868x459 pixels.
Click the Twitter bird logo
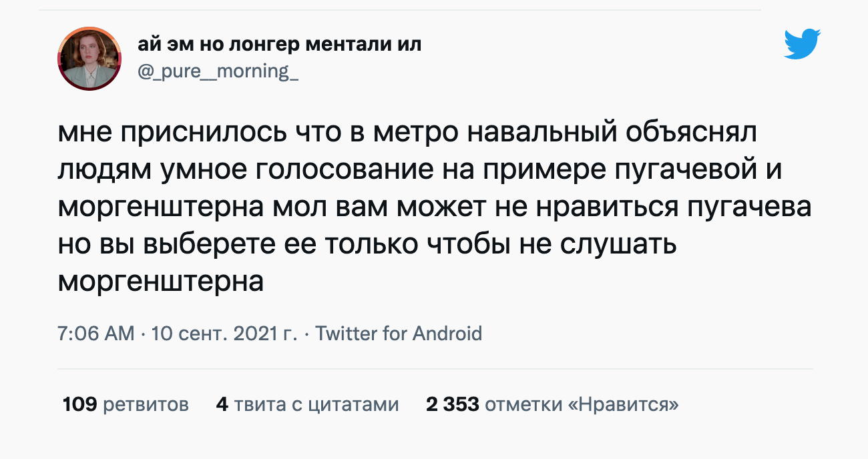[802, 45]
